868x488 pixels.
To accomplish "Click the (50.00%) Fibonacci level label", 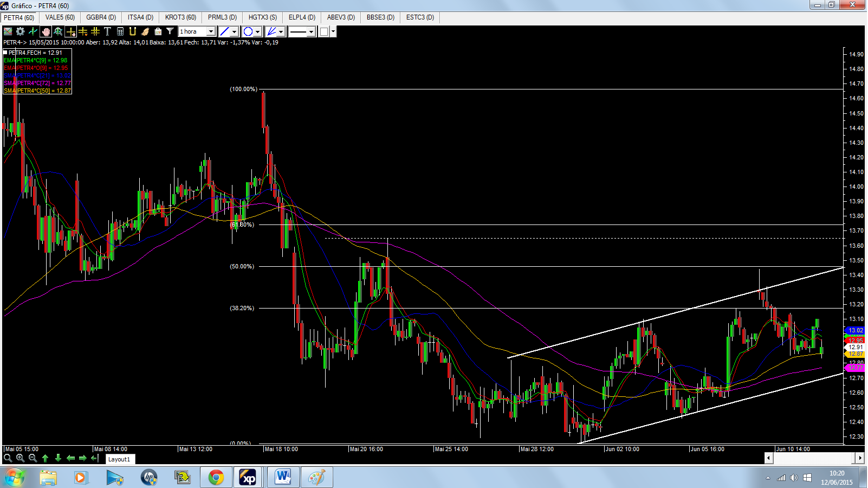I will [x=242, y=266].
